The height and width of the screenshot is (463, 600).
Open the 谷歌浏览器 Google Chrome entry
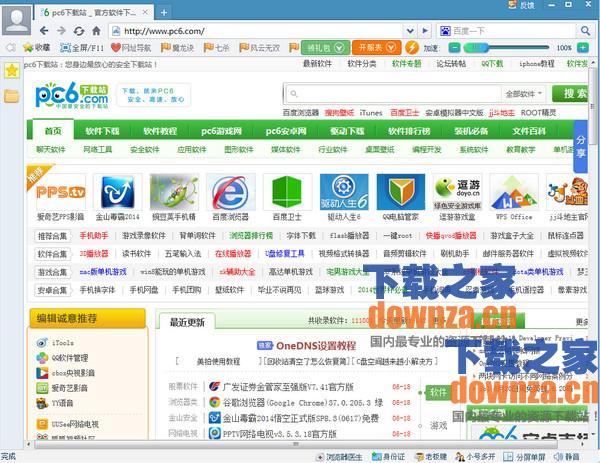tap(303, 403)
